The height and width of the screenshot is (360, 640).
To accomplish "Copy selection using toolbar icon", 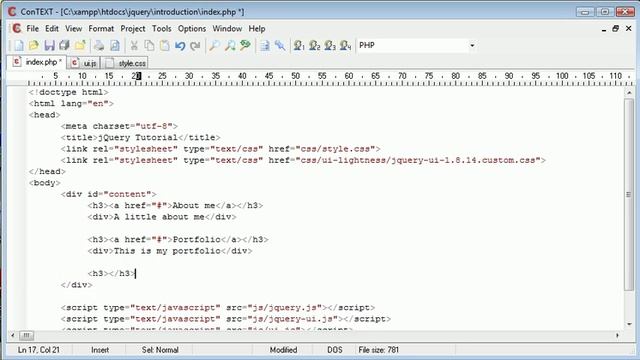I will (149, 45).
